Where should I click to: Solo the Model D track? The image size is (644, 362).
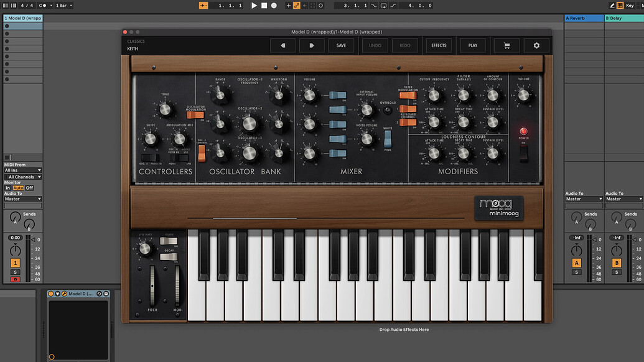15,271
